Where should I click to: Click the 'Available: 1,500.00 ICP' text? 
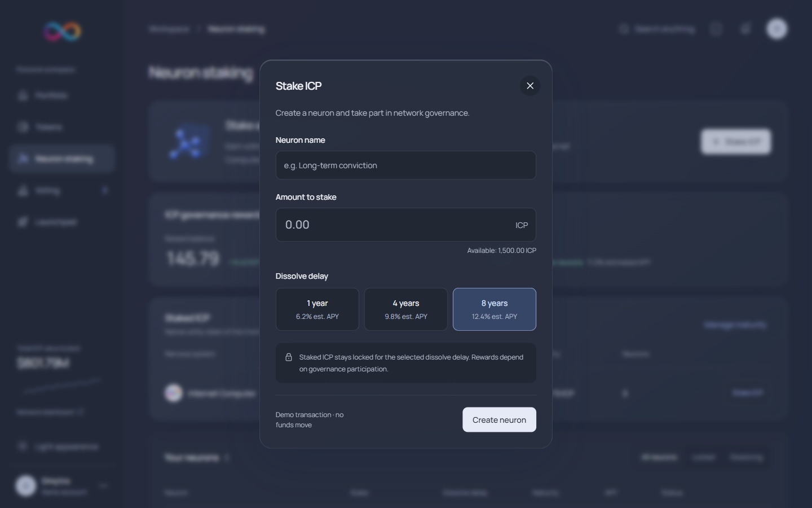pyautogui.click(x=502, y=251)
